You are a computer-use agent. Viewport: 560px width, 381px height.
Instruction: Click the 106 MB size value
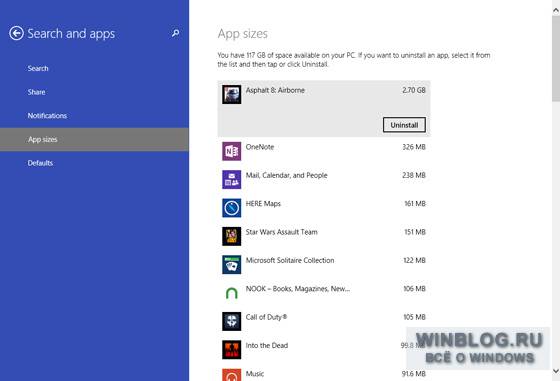pos(414,289)
